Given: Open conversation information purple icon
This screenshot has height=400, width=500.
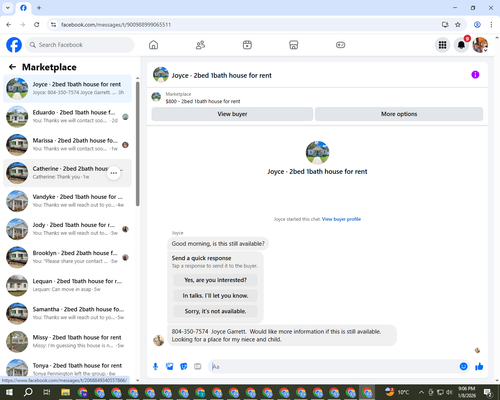Looking at the screenshot, I should point(475,75).
